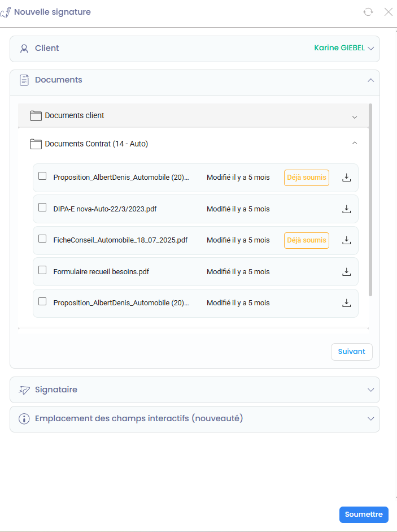Click the documents list vertical scrollbar
The height and width of the screenshot is (532, 397).
pos(370,198)
